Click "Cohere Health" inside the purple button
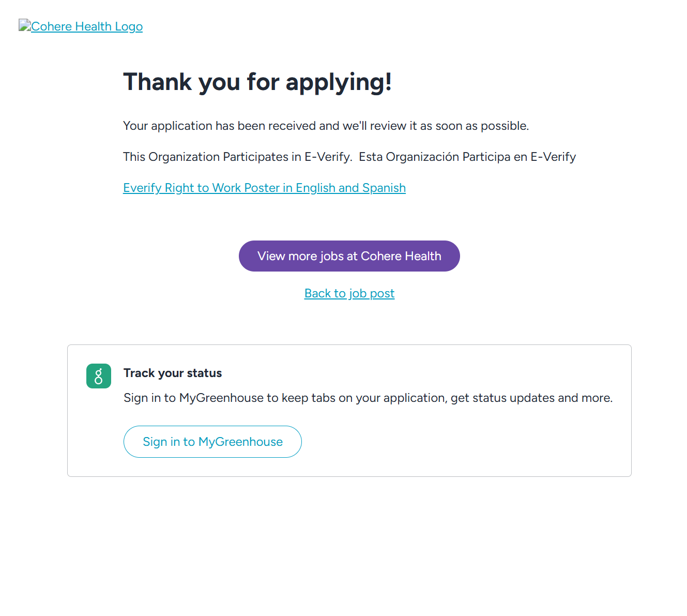The width and height of the screenshot is (687, 616). (401, 256)
